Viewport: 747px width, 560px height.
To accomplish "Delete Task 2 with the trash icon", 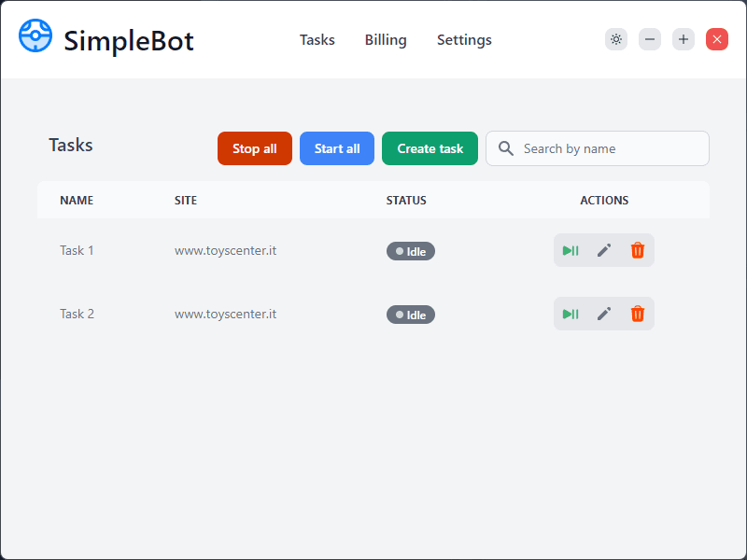I will (x=638, y=314).
